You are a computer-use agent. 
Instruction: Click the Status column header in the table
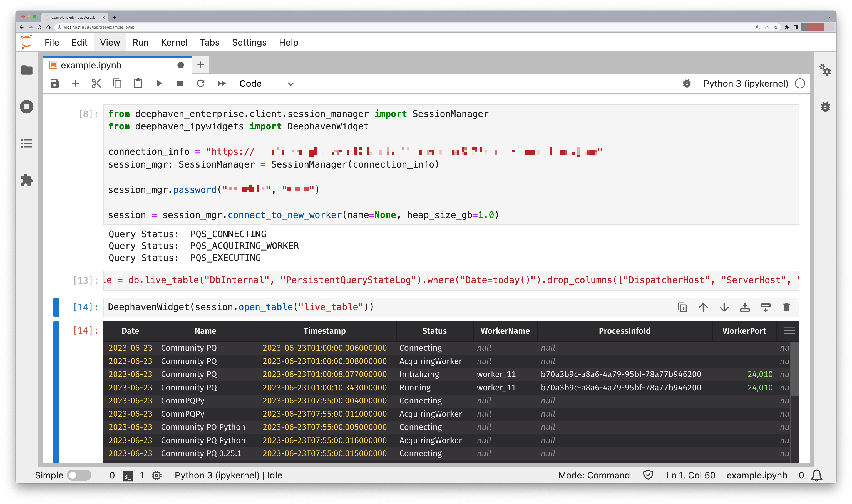coord(434,331)
